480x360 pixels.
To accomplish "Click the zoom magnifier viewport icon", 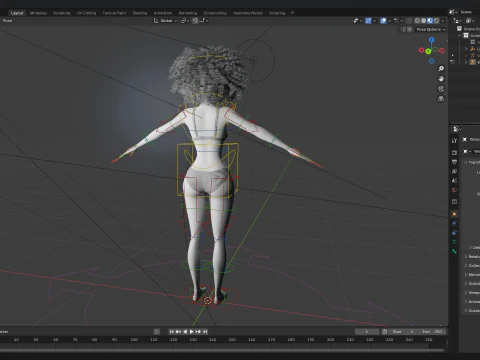I will click(x=441, y=69).
